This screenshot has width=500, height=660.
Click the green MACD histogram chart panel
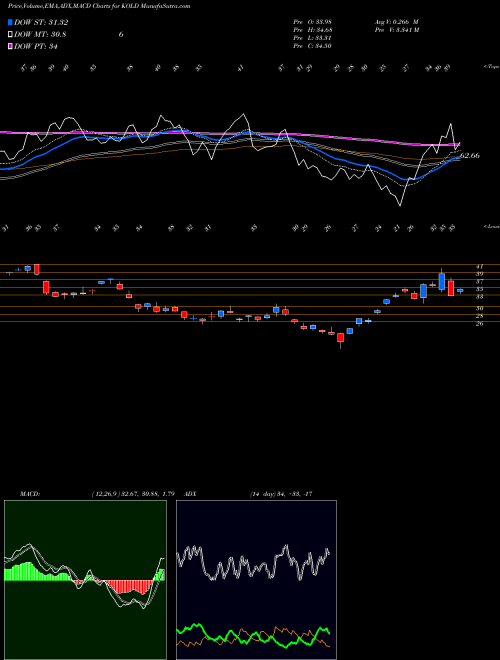pos(85,580)
